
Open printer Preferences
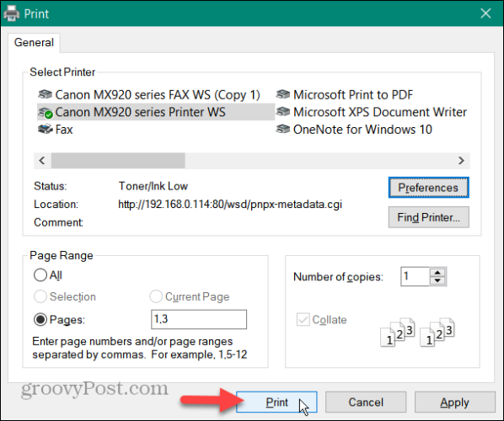pyautogui.click(x=428, y=188)
